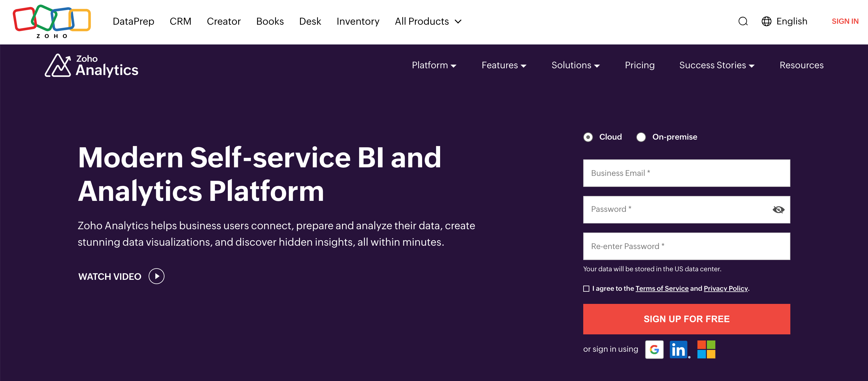Go to Inventory product
868x381 pixels.
point(358,22)
